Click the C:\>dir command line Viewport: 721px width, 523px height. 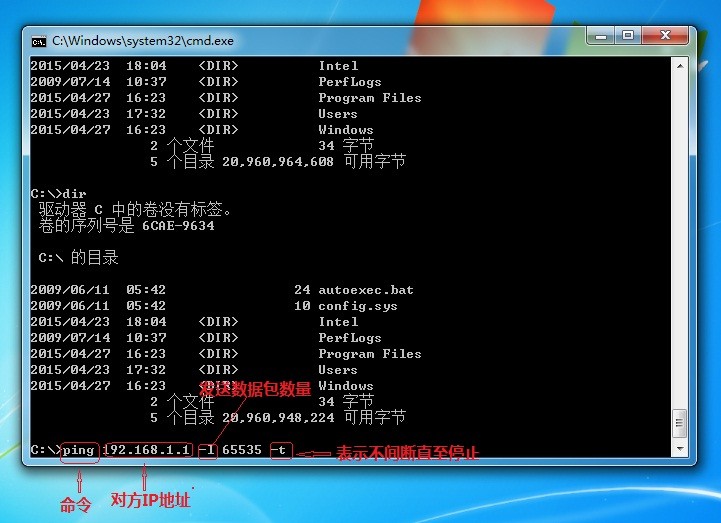(x=58, y=194)
